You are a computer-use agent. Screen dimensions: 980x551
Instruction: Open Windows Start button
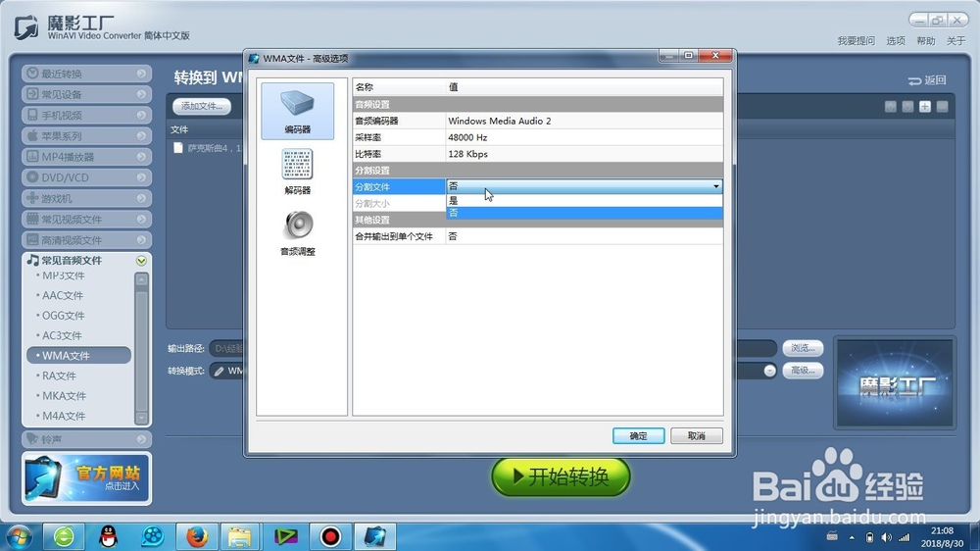19,536
